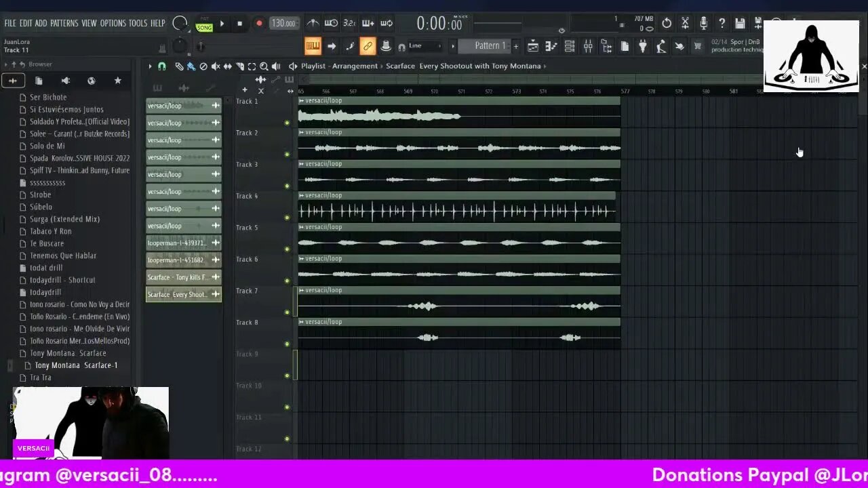Open the Channel rack view icon
The image size is (868, 488).
pos(570,46)
